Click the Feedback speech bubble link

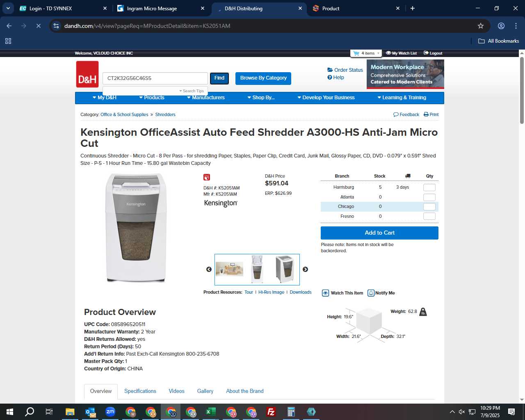tap(406, 114)
